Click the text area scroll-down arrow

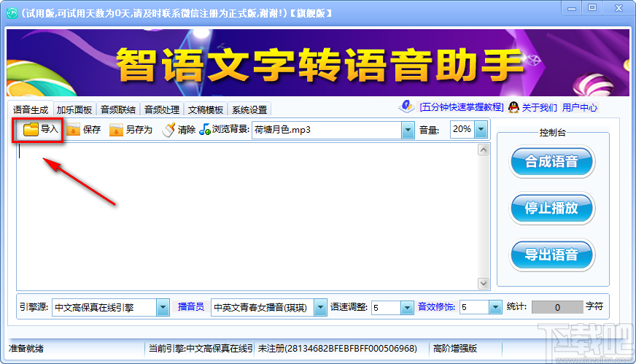point(484,283)
